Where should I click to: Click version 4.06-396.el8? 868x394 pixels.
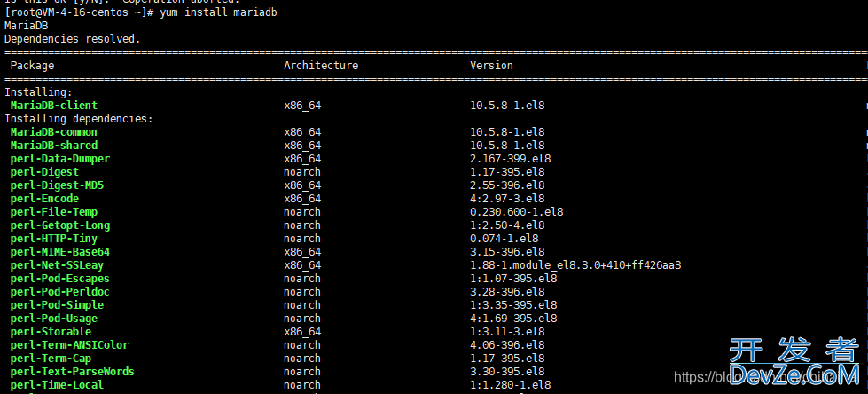click(x=508, y=344)
